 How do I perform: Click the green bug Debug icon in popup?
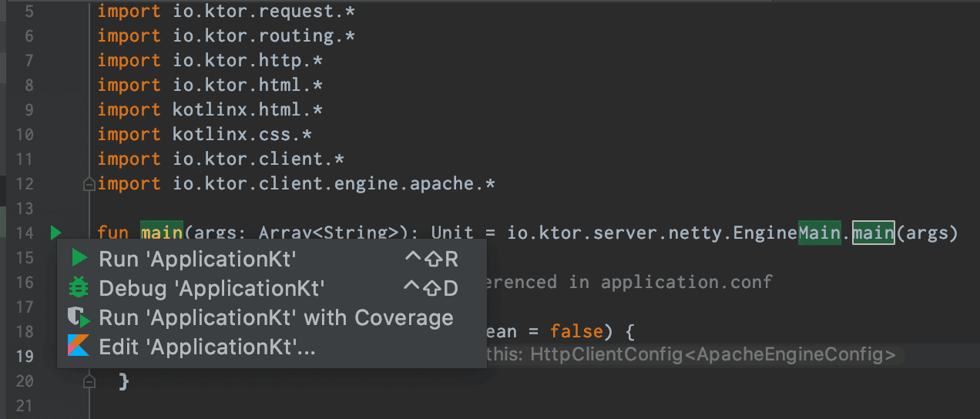pos(79,288)
